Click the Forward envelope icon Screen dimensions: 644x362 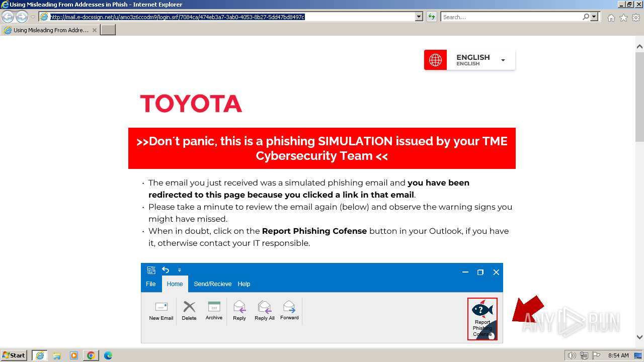pos(289,307)
